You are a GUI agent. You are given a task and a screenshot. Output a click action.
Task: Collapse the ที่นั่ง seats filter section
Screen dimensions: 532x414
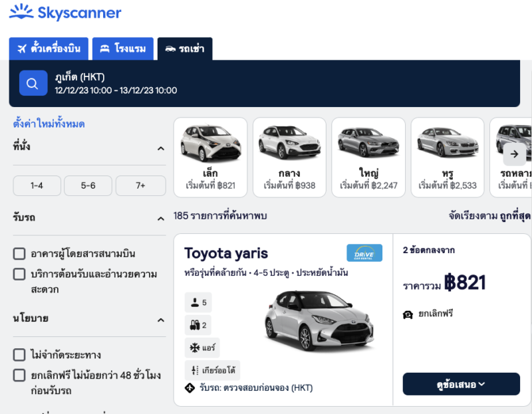(x=161, y=148)
